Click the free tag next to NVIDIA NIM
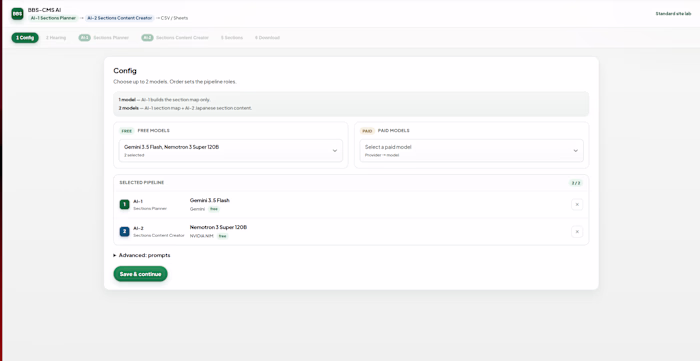Image resolution: width=700 pixels, height=361 pixels. click(222, 236)
